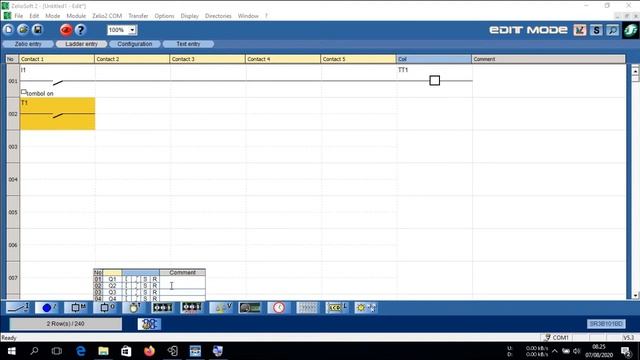Open the File menu

coord(19,16)
